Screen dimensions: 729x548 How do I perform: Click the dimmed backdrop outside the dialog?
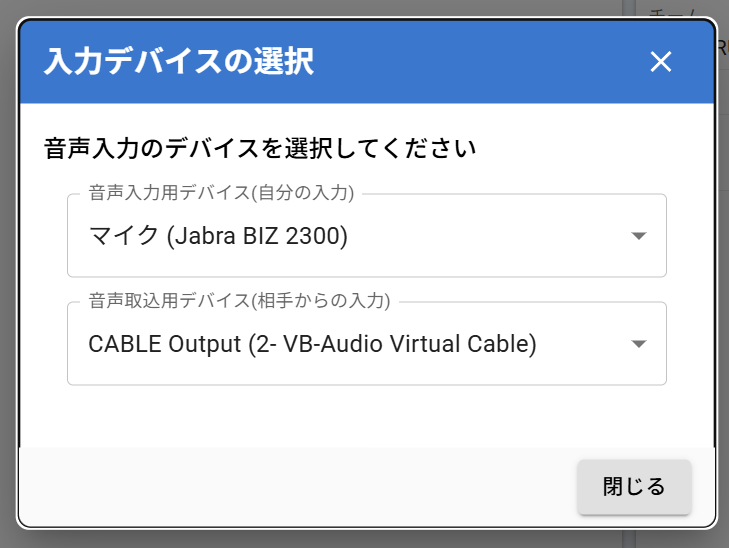click(x=8, y=300)
